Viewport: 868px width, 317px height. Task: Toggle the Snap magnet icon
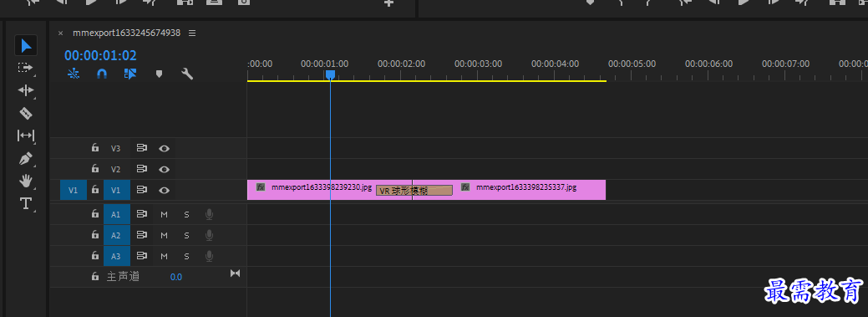(x=102, y=73)
